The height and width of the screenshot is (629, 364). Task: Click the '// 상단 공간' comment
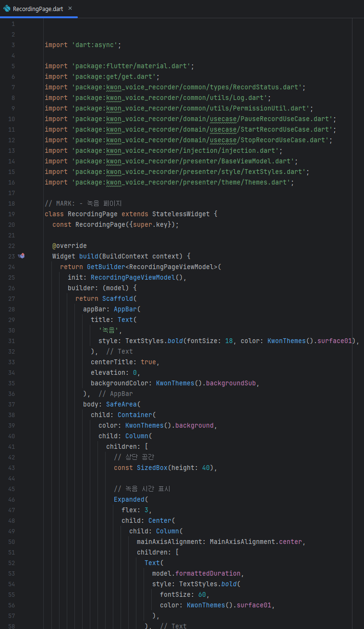tap(134, 457)
